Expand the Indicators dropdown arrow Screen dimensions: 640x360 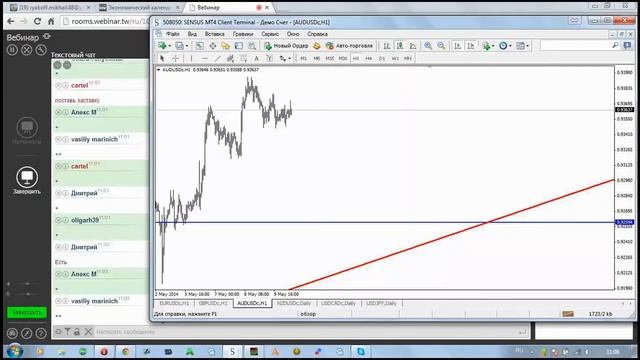493,46
